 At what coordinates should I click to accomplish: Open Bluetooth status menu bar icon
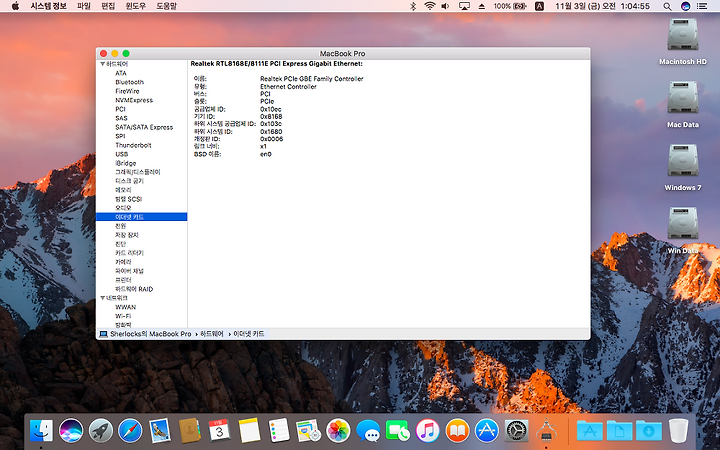click(413, 6)
